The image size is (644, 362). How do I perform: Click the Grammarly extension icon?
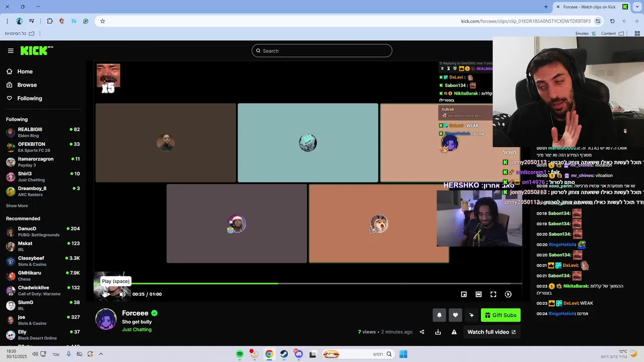86,21
